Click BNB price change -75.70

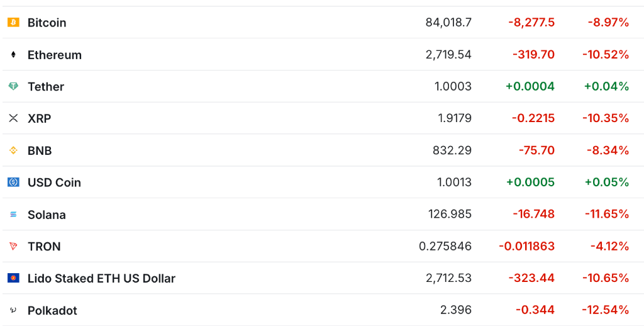pyautogui.click(x=536, y=150)
